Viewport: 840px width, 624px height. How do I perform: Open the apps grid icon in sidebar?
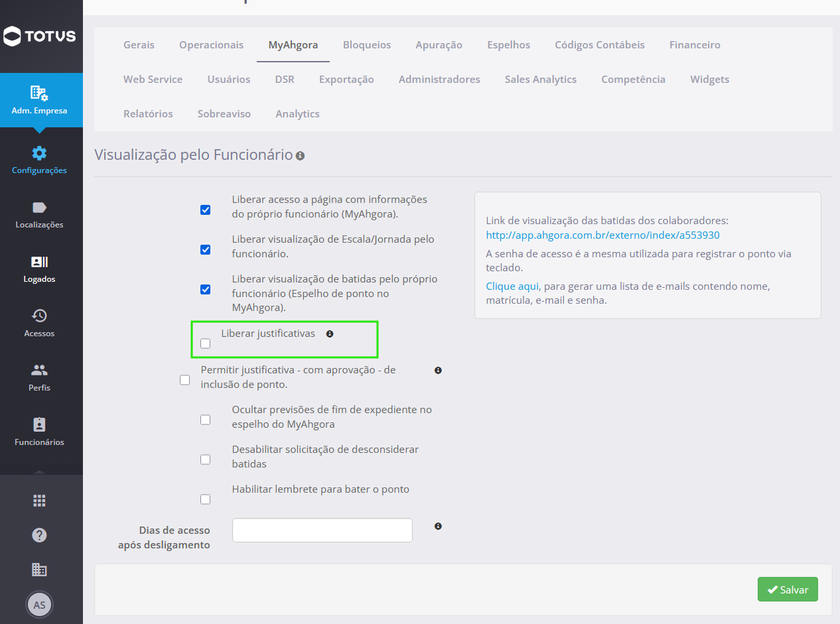39,501
